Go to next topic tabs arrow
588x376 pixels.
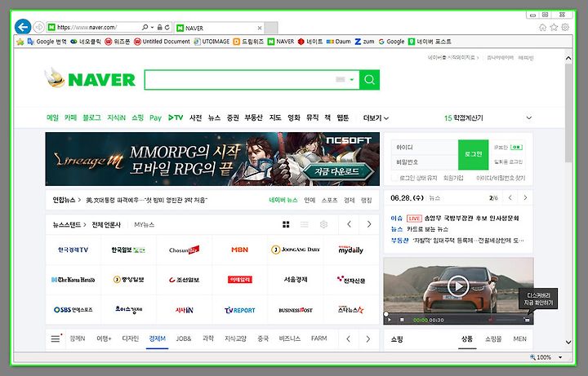[x=367, y=339]
